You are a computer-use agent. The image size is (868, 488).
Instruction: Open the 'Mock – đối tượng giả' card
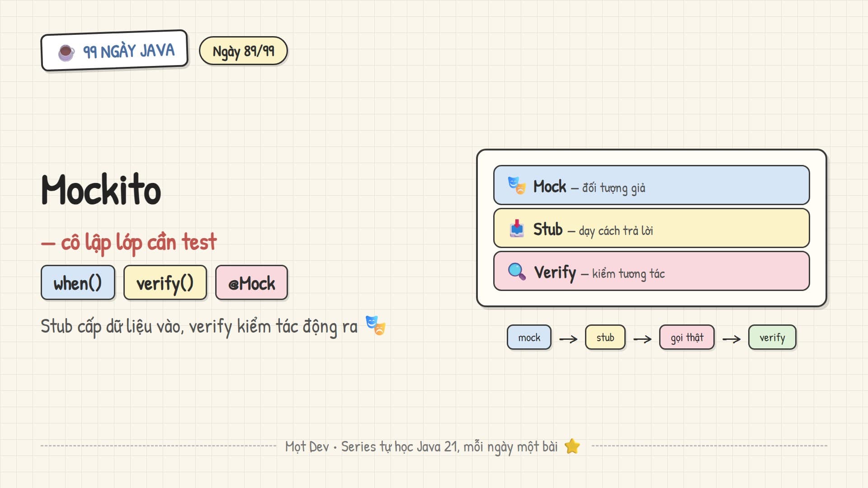(651, 185)
